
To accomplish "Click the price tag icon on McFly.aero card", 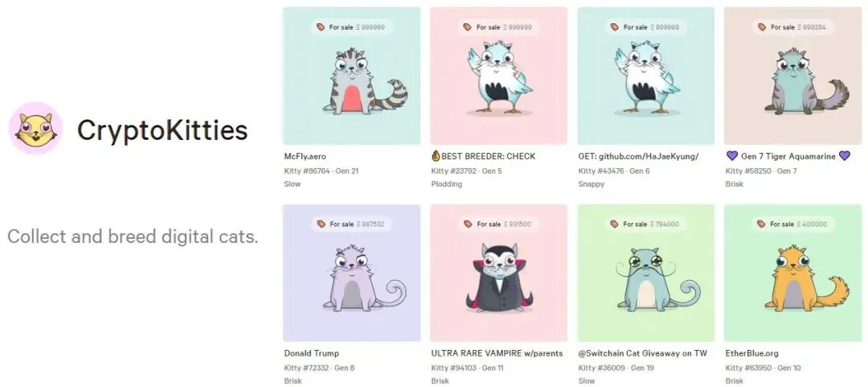I will point(321,27).
